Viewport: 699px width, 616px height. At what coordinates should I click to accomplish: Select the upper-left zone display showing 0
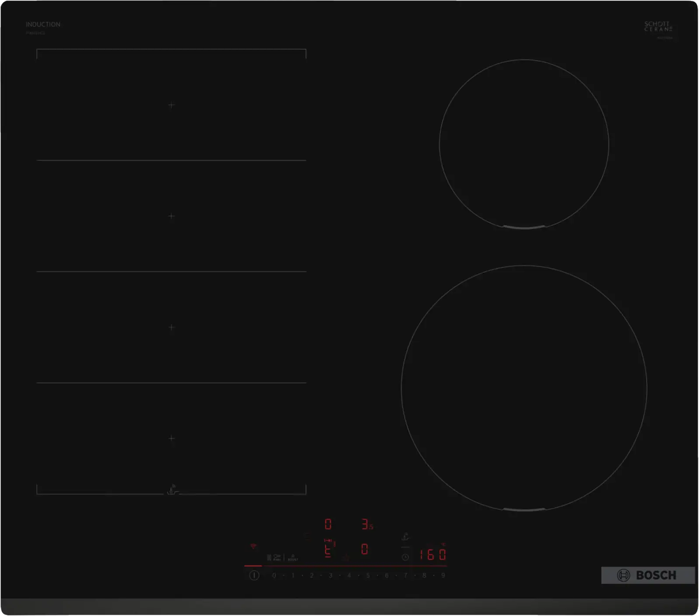point(328,524)
